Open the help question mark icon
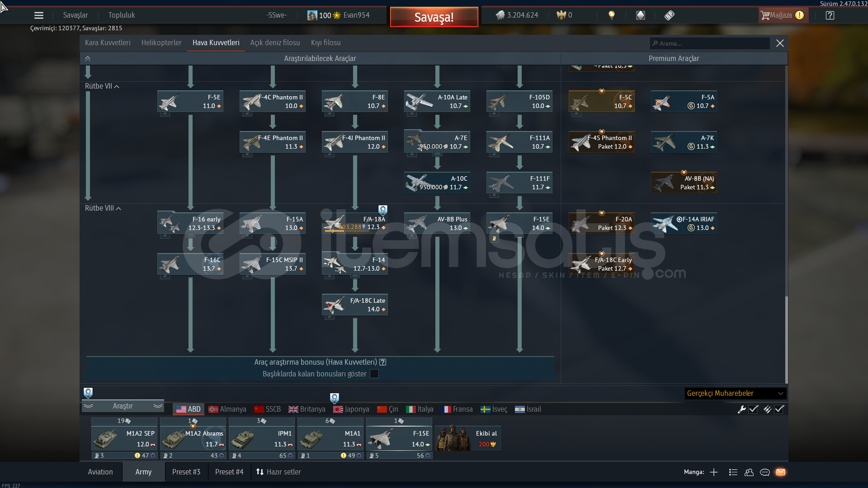This screenshot has width=868, height=488. [x=830, y=15]
